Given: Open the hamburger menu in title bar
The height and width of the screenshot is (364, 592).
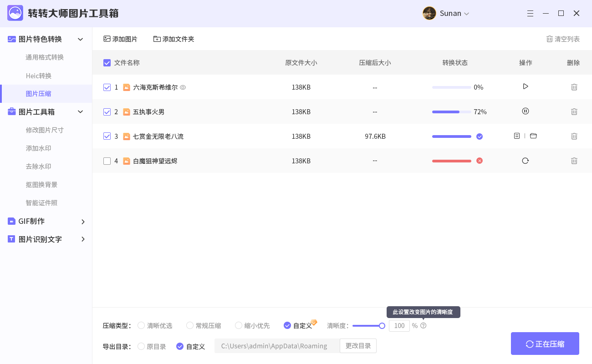Looking at the screenshot, I should click(530, 14).
